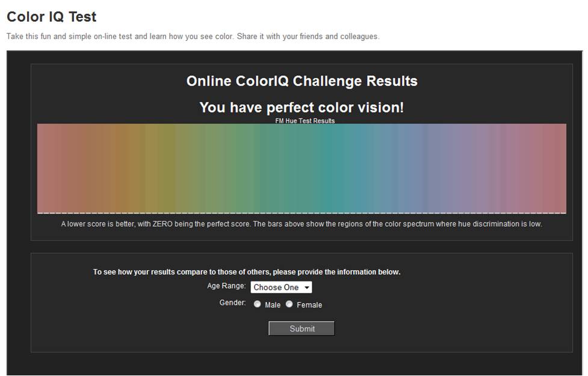Click the 'To see how your results compare' prompt

click(247, 272)
